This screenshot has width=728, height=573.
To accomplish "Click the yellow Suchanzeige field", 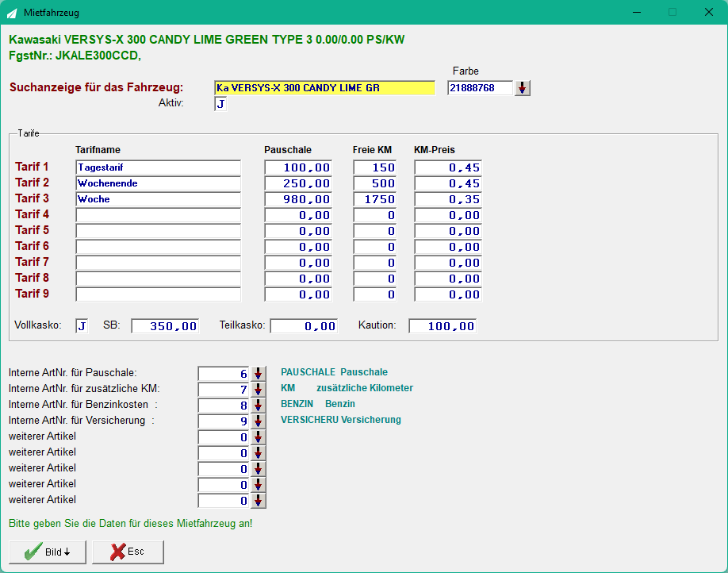I will (325, 88).
